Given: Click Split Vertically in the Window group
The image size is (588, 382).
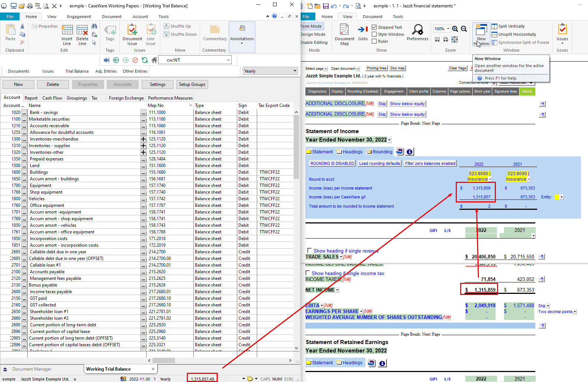Looking at the screenshot, I should (x=508, y=26).
